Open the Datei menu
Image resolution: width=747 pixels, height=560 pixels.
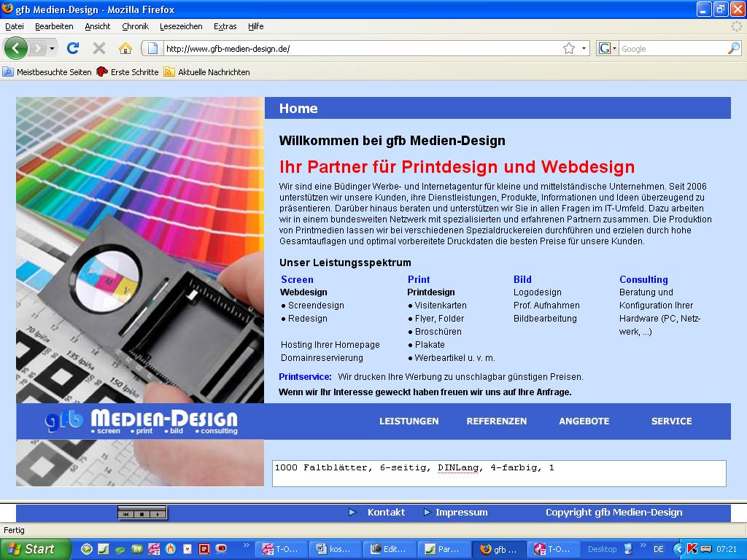[15, 27]
